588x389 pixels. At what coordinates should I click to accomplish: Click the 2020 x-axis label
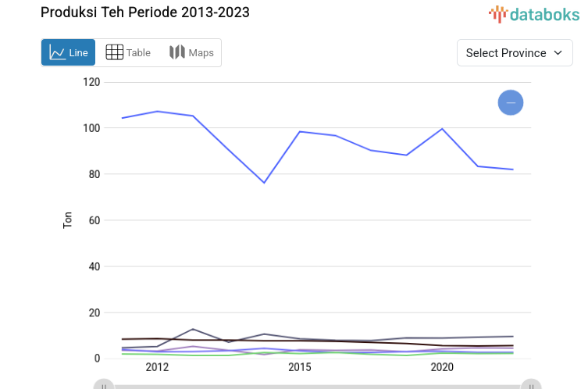pos(442,367)
